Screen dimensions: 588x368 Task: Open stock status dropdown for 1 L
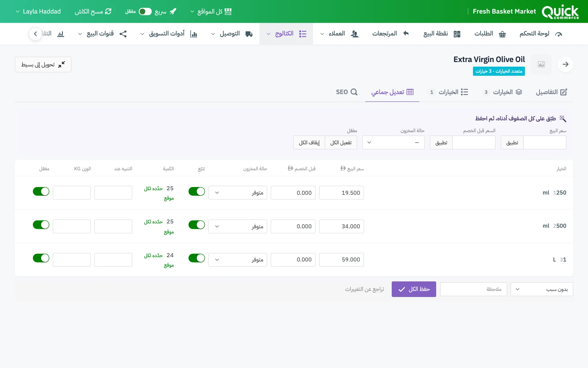(x=238, y=260)
